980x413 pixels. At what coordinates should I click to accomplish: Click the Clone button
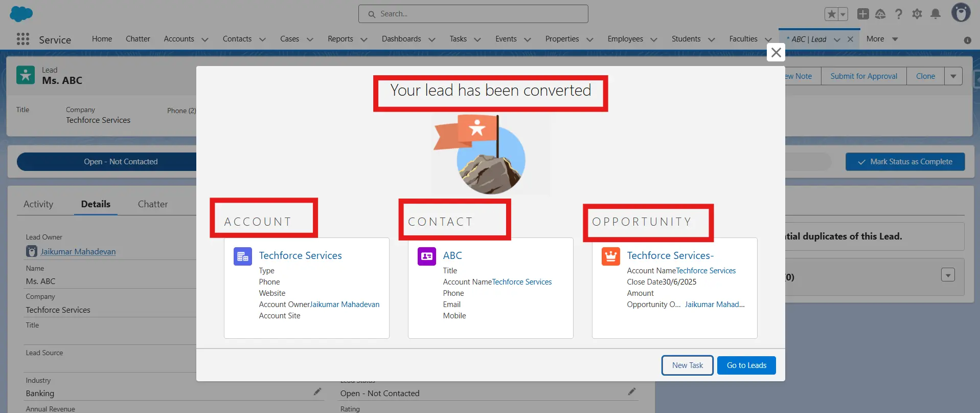[926, 76]
